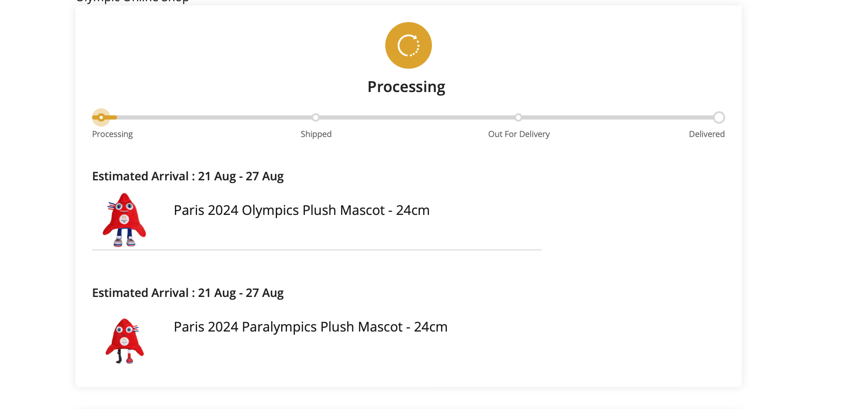Click the Olympic Online Shop title text
The width and height of the screenshot is (868, 409).
pyautogui.click(x=132, y=1)
